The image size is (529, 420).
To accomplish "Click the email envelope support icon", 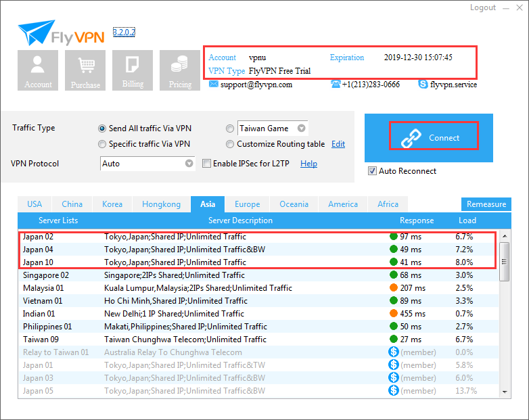I will [213, 84].
